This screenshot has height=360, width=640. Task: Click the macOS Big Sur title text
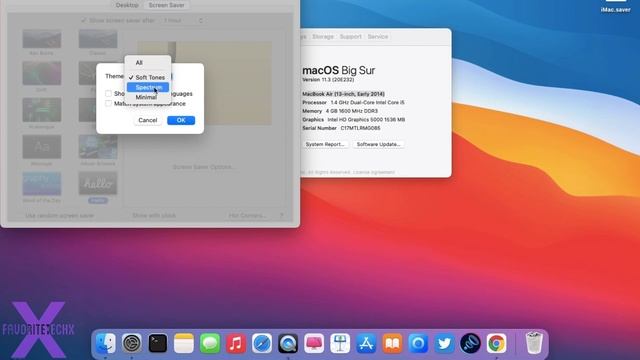[x=338, y=70]
